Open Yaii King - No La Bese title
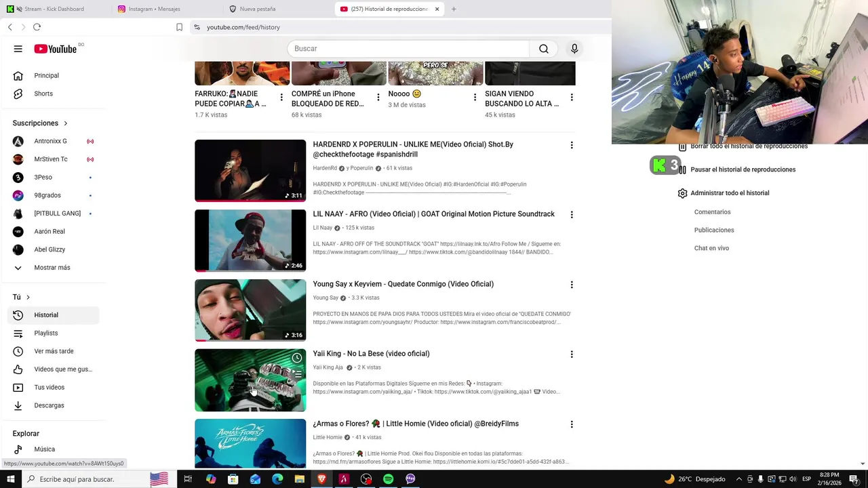The image size is (868, 488). tap(371, 354)
